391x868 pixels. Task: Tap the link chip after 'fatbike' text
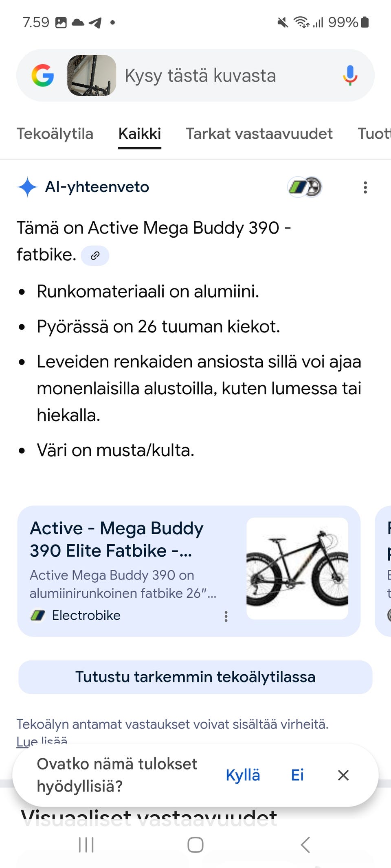(x=95, y=256)
